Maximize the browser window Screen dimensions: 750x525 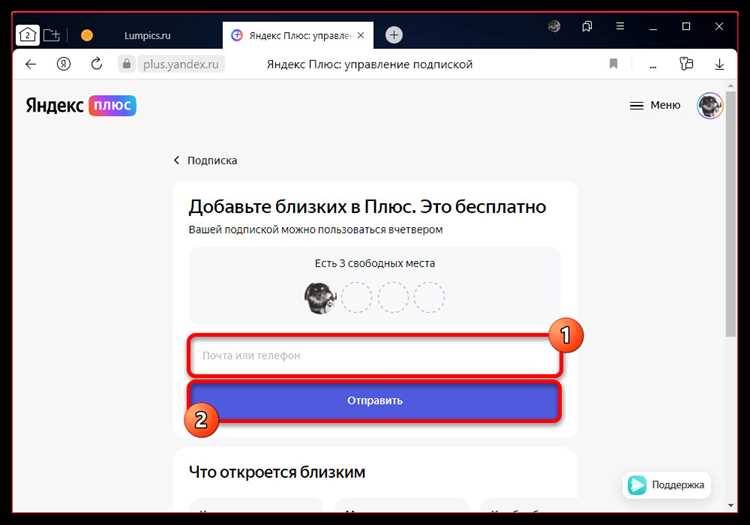(686, 26)
